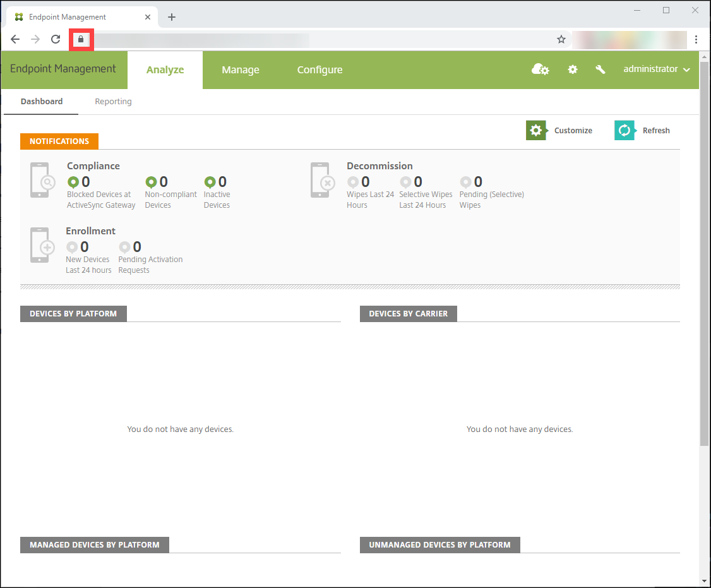Close the Endpoint Management browser tab
Viewport: 711px width, 588px height.
148,17
